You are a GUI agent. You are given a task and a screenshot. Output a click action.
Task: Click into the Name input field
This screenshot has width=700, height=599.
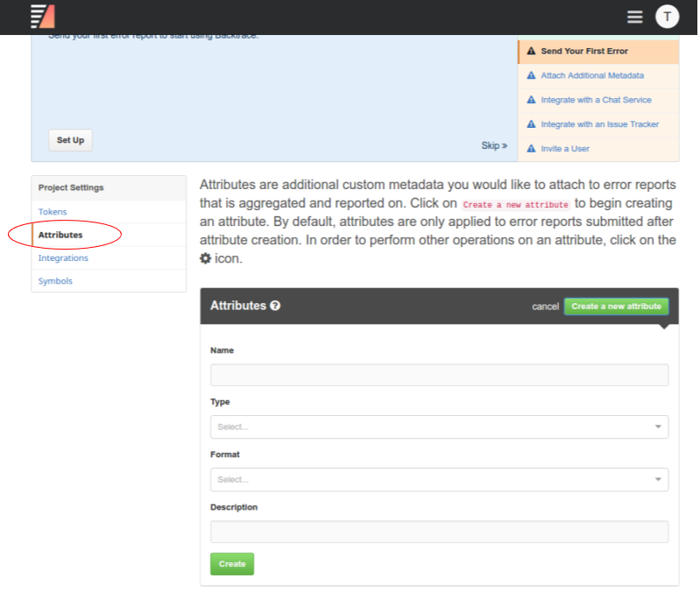(x=439, y=375)
